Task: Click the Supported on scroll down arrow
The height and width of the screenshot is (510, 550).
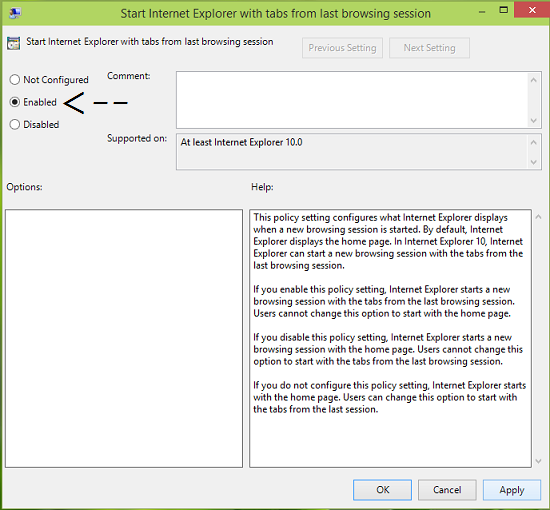Action: tap(534, 162)
